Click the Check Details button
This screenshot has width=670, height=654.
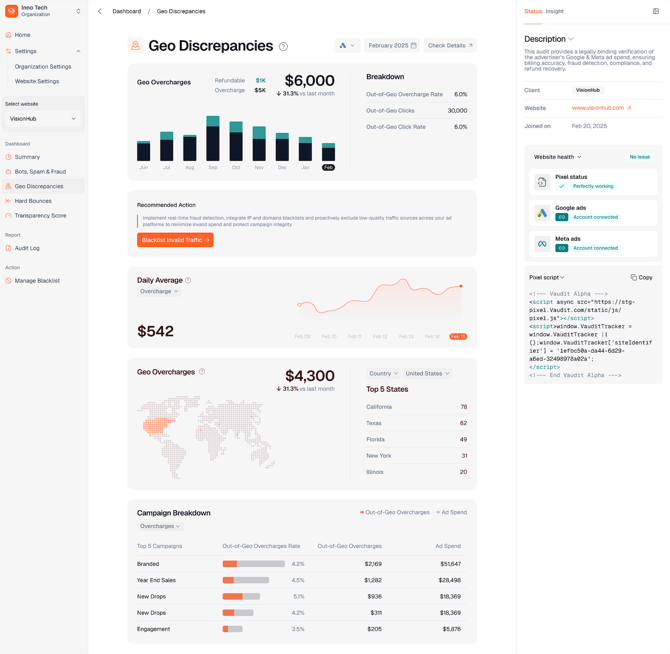(x=450, y=46)
